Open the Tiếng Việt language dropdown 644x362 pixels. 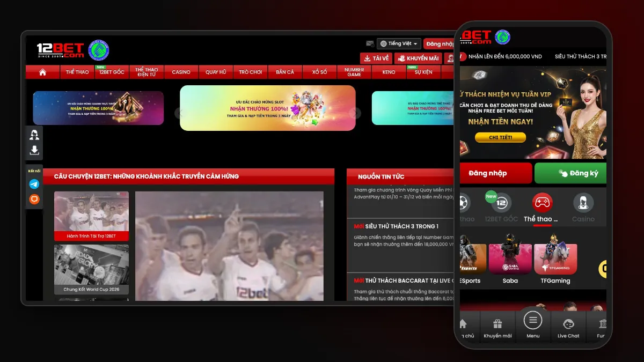pyautogui.click(x=399, y=43)
